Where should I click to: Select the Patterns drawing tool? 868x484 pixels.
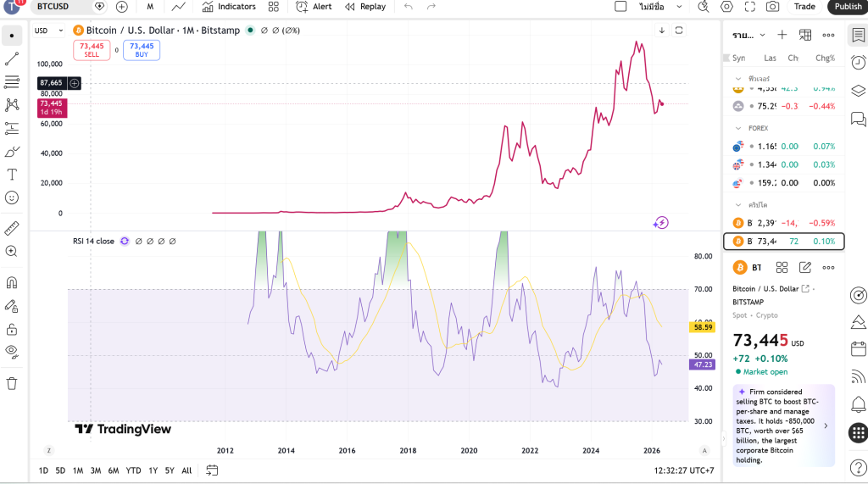click(x=12, y=104)
